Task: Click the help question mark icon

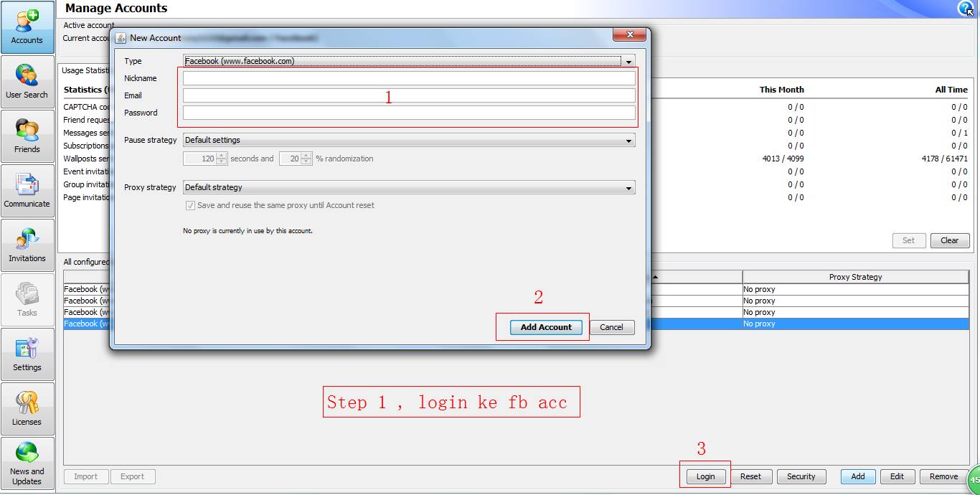Action: click(966, 8)
